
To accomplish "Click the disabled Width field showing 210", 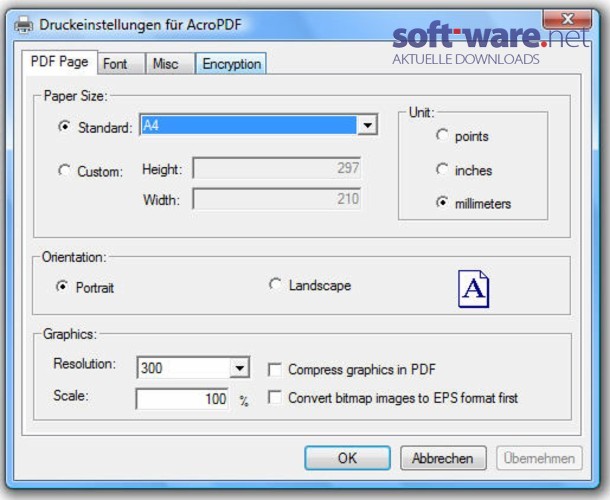I will tap(277, 199).
